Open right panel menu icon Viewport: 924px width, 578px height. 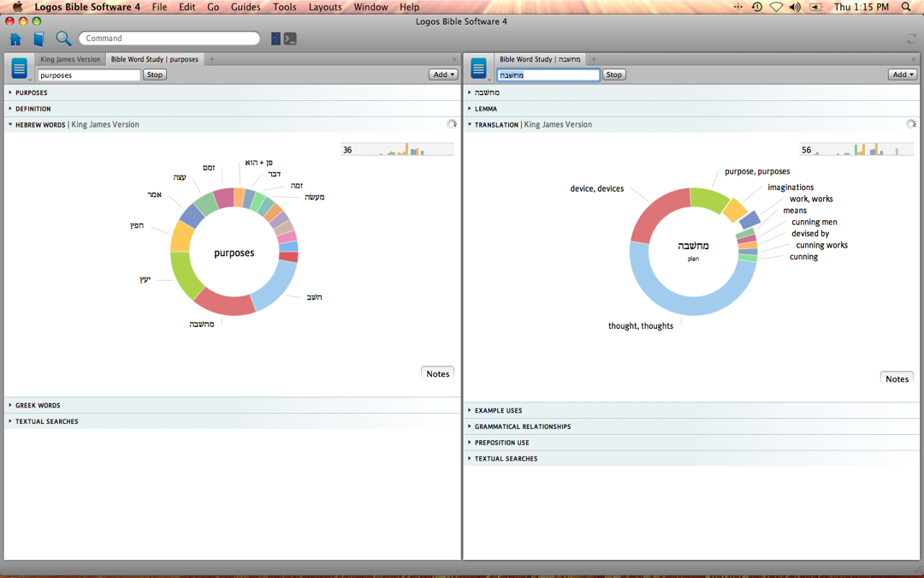point(478,69)
